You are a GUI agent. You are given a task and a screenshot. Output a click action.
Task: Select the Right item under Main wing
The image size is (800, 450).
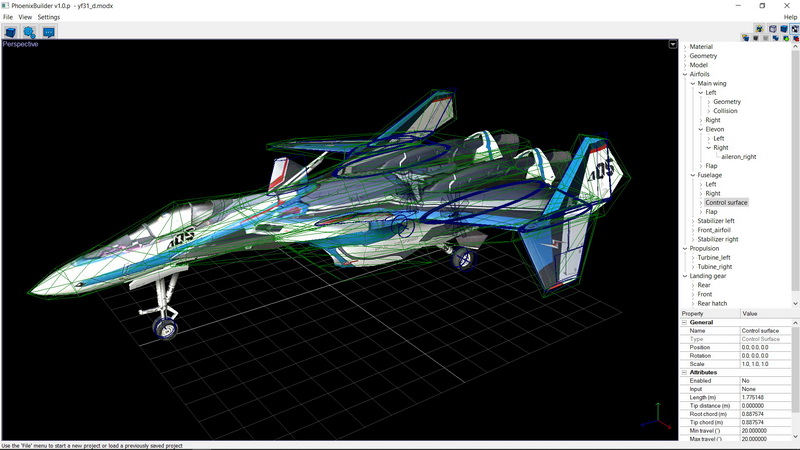[x=713, y=120]
